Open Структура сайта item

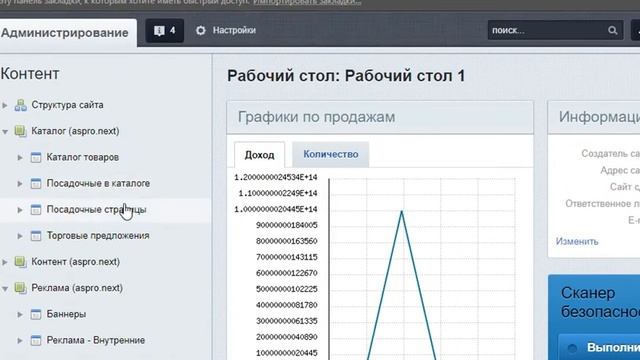point(67,105)
